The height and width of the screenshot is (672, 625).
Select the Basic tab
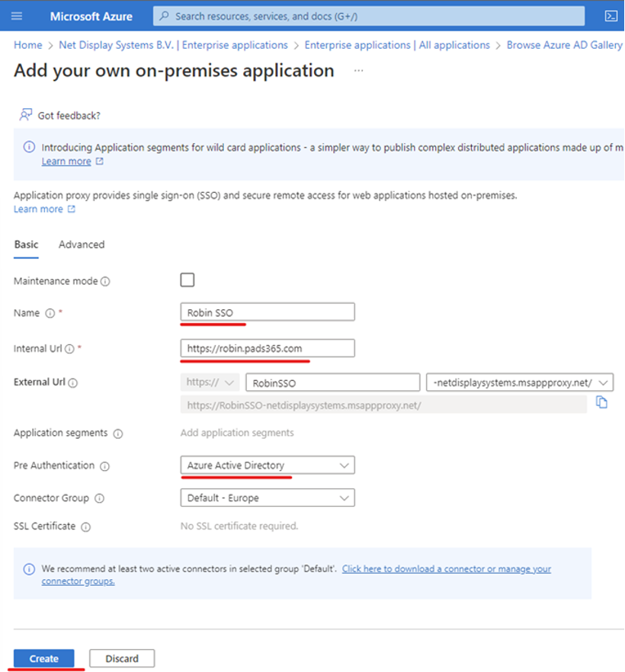[26, 245]
